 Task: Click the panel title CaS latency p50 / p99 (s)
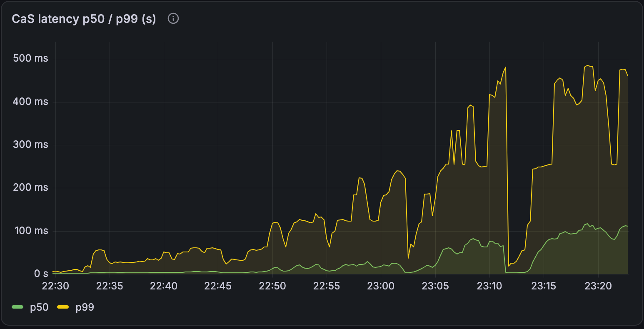(x=84, y=19)
